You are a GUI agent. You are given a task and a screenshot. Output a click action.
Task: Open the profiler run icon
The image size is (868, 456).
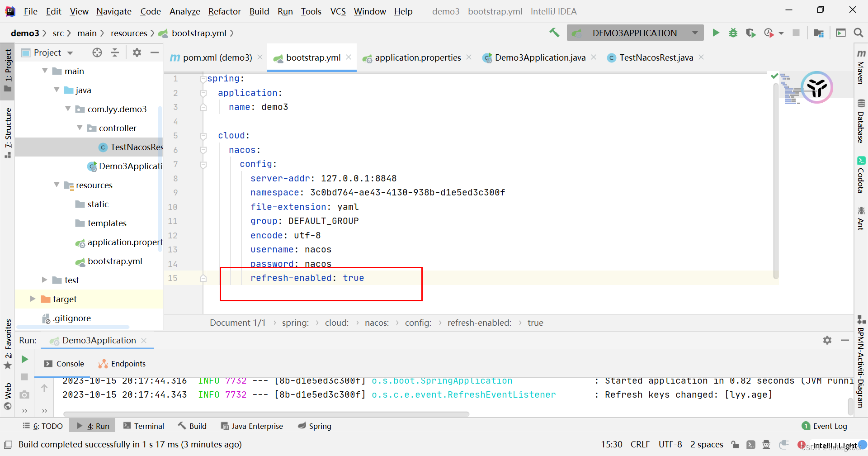point(769,33)
